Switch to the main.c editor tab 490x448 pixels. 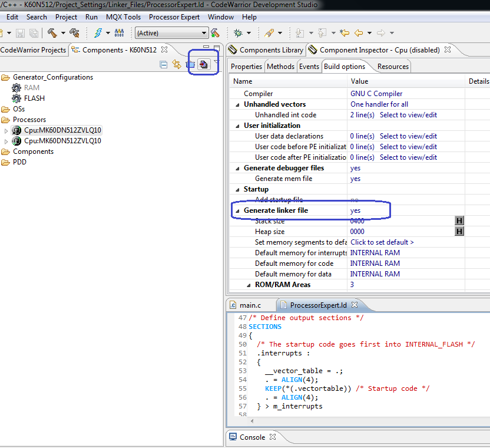[x=250, y=305]
